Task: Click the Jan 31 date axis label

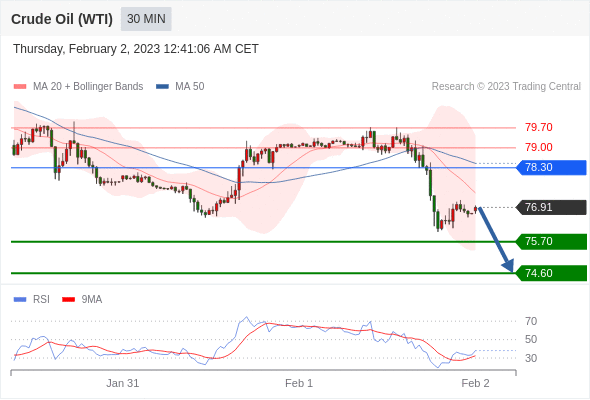Action: coord(123,383)
